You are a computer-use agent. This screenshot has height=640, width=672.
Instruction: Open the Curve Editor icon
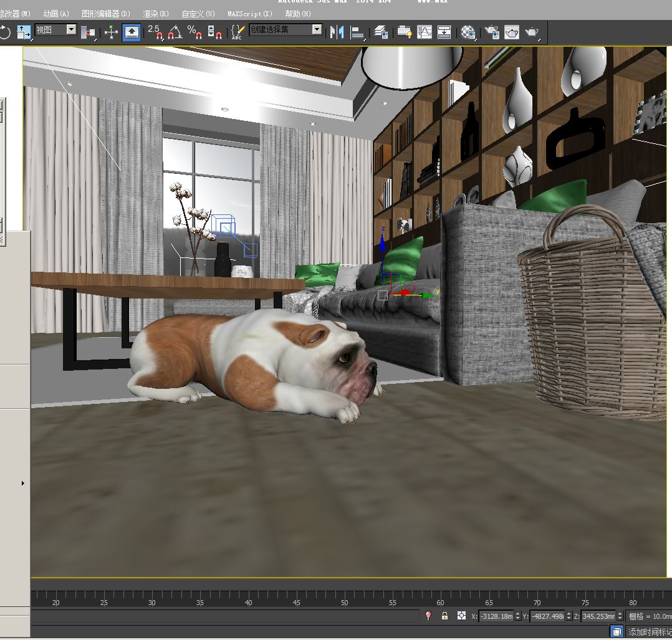[x=425, y=32]
